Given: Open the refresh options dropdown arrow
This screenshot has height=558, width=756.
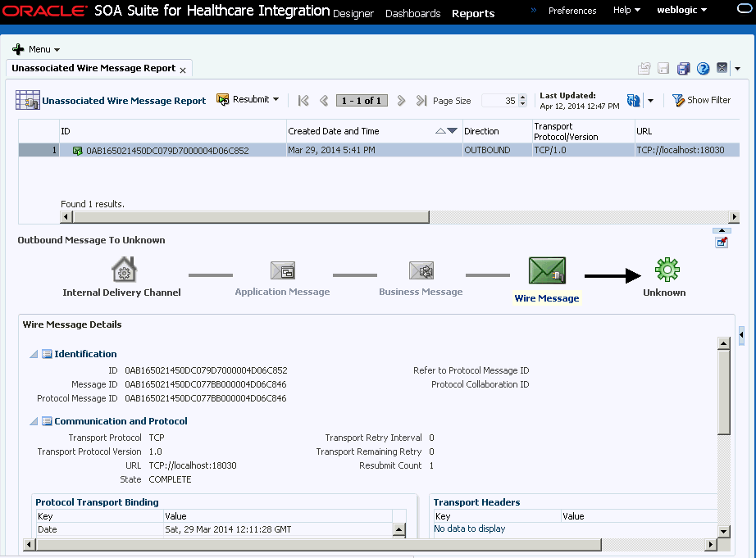Looking at the screenshot, I should [x=650, y=101].
